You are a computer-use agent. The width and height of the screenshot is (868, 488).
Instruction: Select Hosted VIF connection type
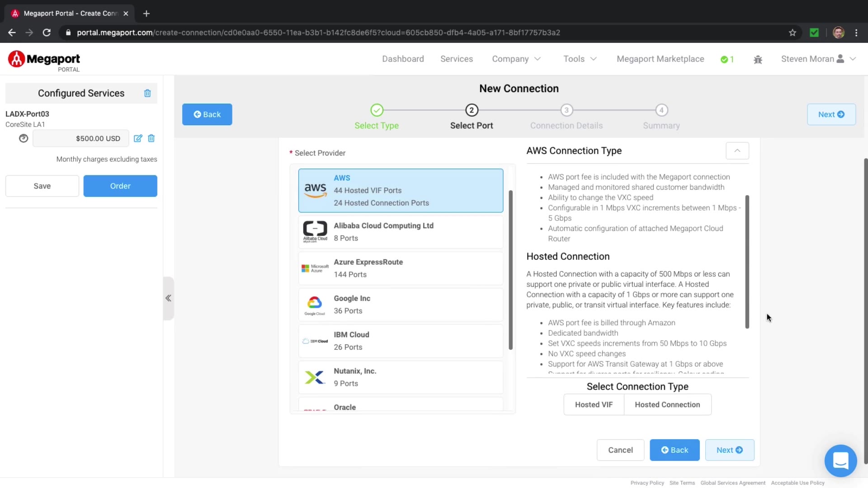coord(594,404)
